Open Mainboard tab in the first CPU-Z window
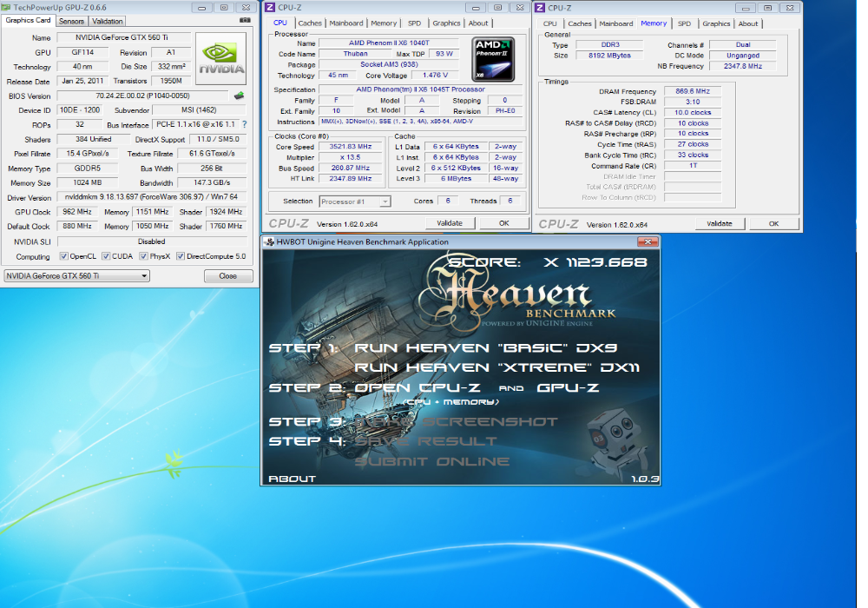The height and width of the screenshot is (608, 868). 346,23
